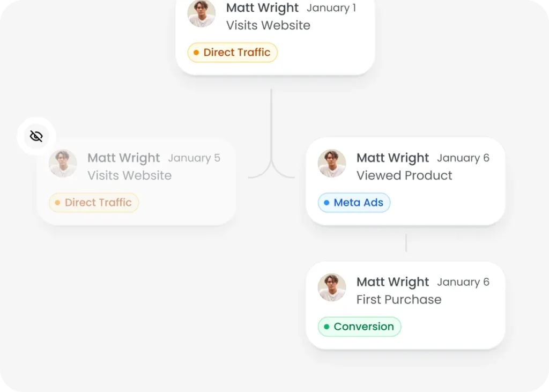Click the avatar on the Viewed Product card
Screen dimensions: 549x392
(x=331, y=163)
